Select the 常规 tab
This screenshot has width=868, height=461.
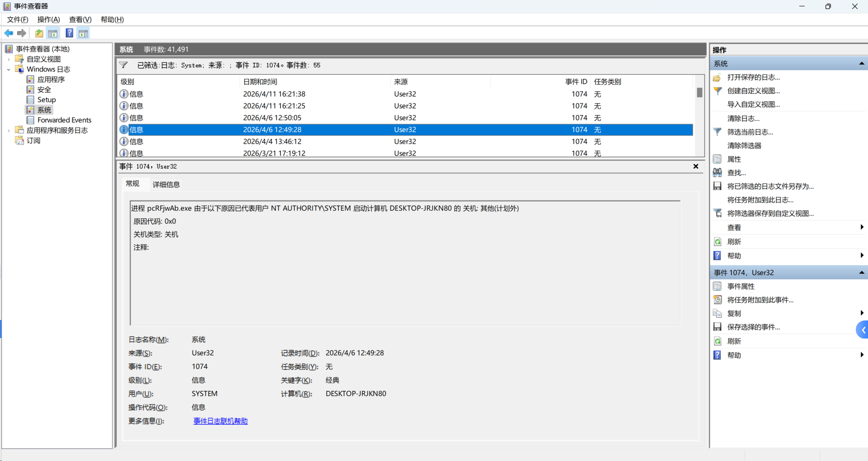pos(132,183)
